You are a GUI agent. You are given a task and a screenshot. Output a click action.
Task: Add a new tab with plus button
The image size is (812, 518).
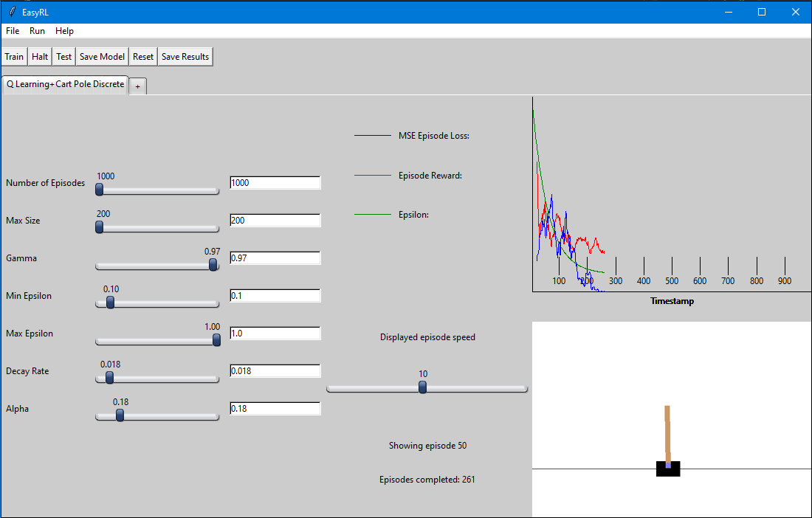[138, 86]
